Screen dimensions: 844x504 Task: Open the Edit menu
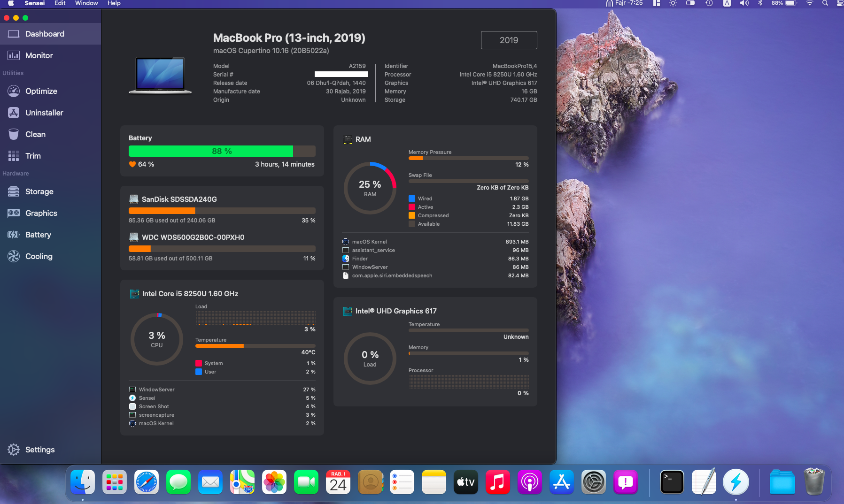tap(60, 3)
